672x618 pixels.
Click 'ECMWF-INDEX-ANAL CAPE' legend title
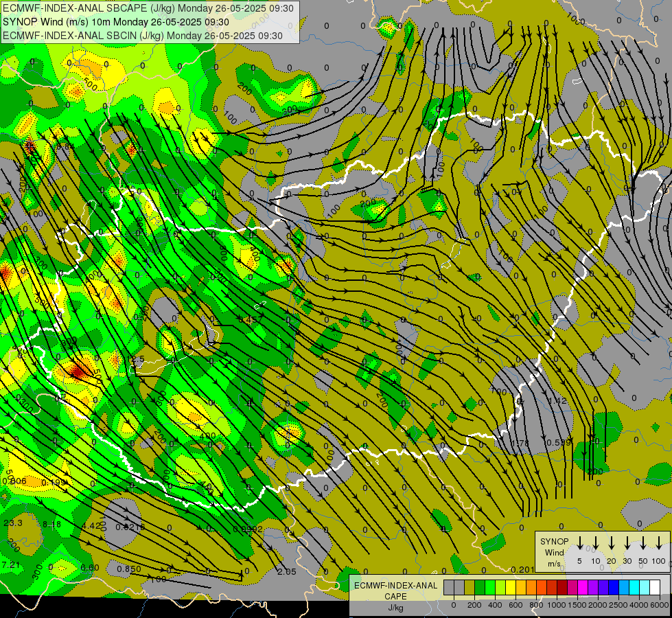395,591
